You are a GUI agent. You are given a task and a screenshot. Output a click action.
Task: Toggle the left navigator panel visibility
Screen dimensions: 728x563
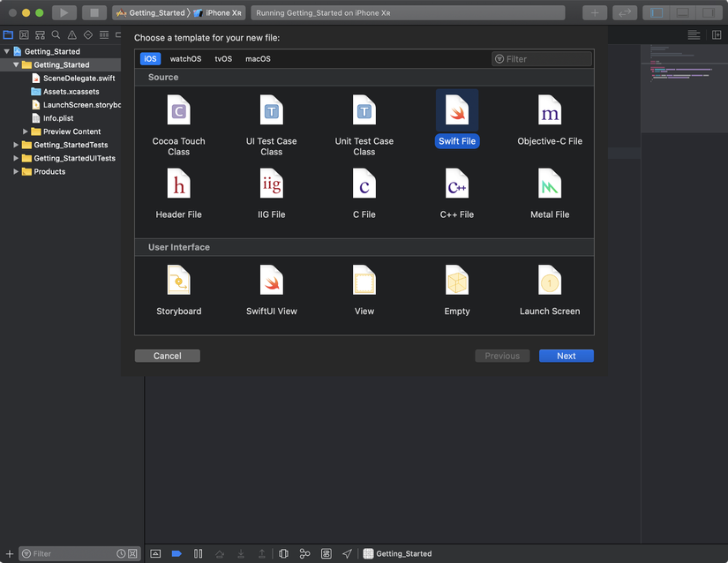[x=655, y=12]
